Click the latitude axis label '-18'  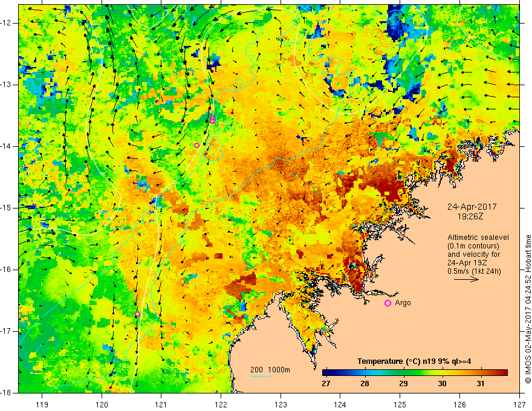(7, 393)
